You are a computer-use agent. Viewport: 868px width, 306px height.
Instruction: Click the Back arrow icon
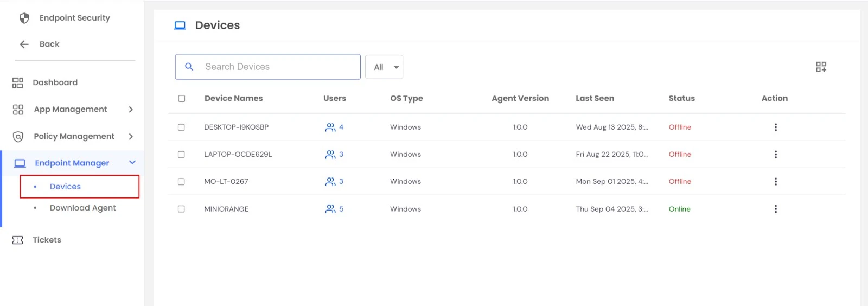(x=24, y=44)
